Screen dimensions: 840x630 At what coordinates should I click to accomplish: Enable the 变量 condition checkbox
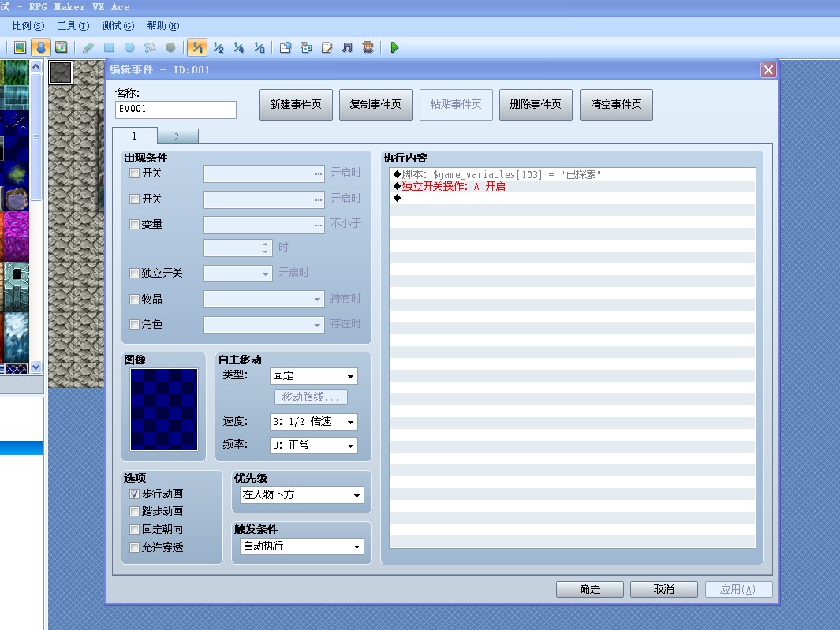tap(134, 224)
